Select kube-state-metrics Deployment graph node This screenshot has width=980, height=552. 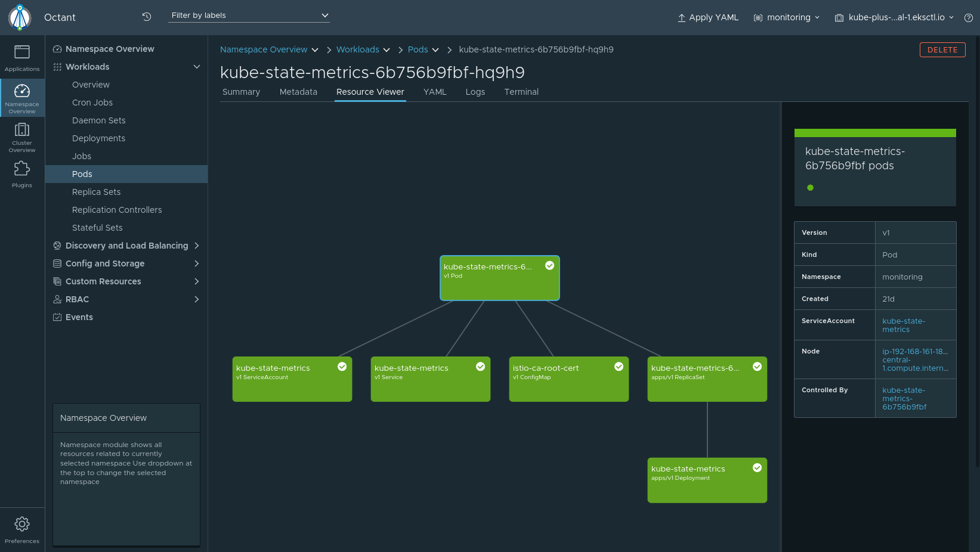click(707, 480)
